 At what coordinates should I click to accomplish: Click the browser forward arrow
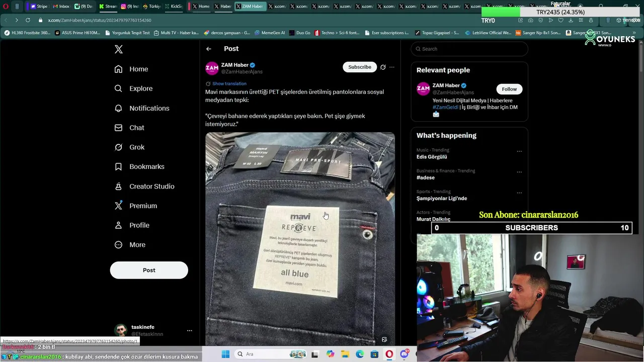tap(17, 20)
